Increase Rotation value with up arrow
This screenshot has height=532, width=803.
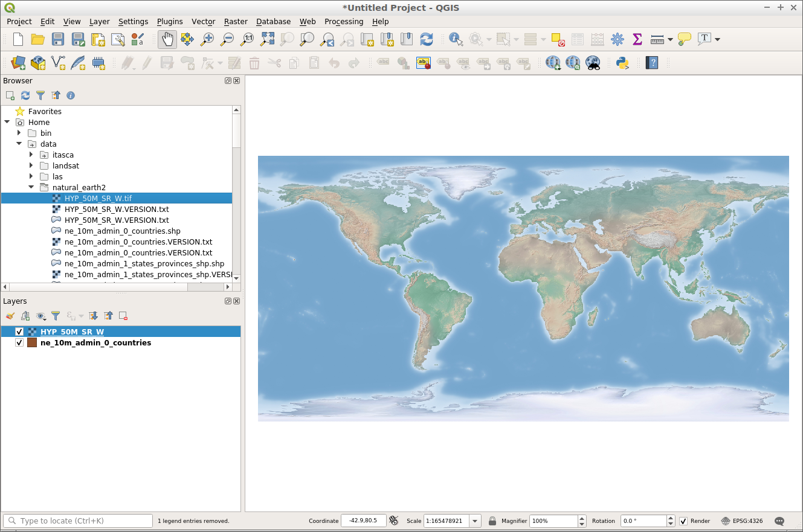pos(671,518)
